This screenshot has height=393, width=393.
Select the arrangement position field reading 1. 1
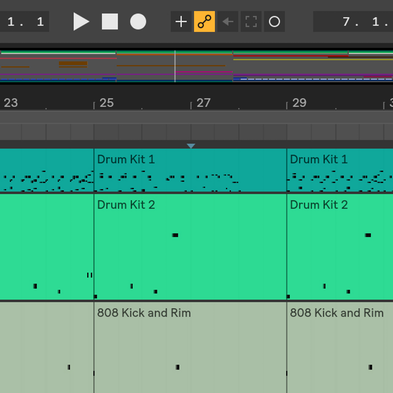(24, 22)
